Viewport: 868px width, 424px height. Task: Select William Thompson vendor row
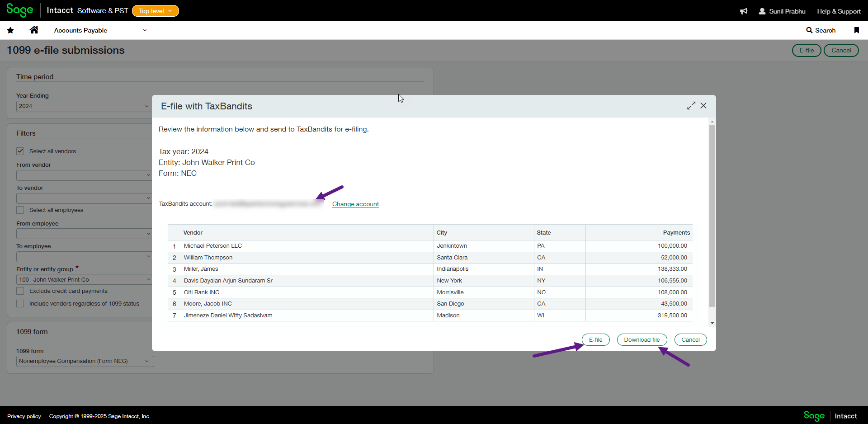[430, 258]
